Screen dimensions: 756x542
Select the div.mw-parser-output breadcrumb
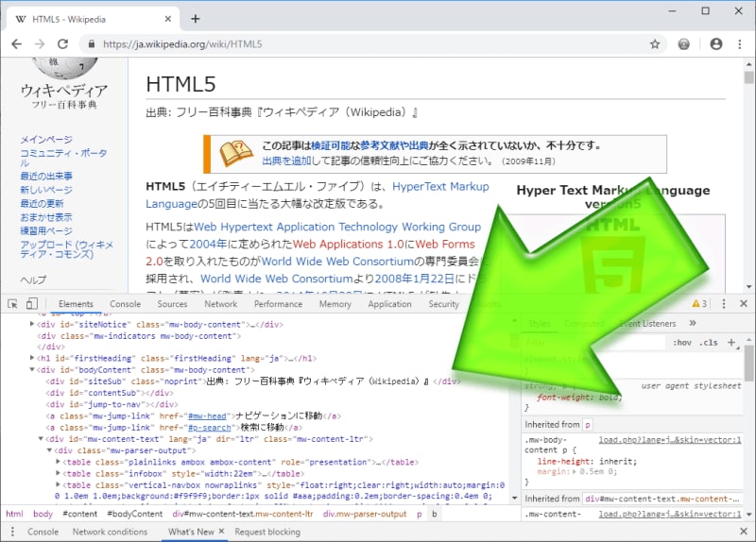point(365,514)
